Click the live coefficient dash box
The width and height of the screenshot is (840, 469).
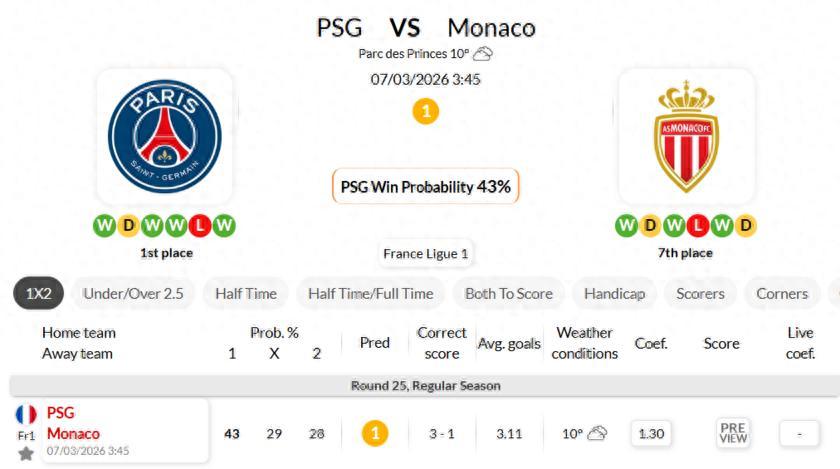(799, 433)
